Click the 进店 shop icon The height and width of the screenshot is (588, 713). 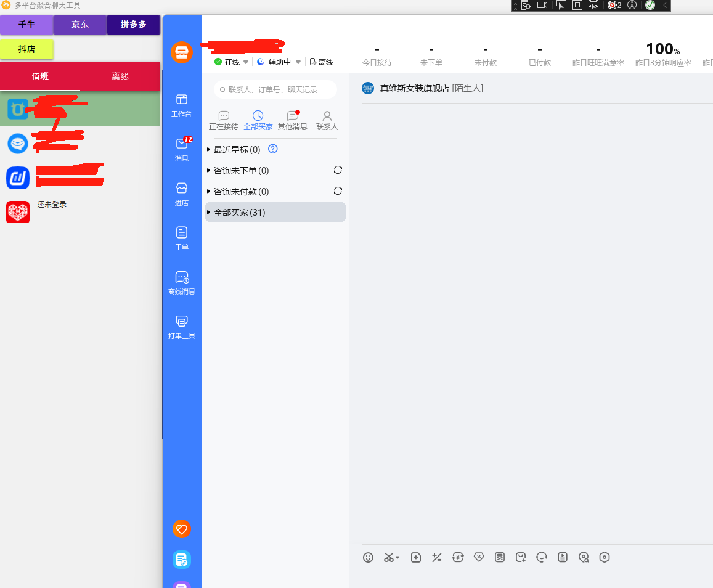tap(182, 193)
